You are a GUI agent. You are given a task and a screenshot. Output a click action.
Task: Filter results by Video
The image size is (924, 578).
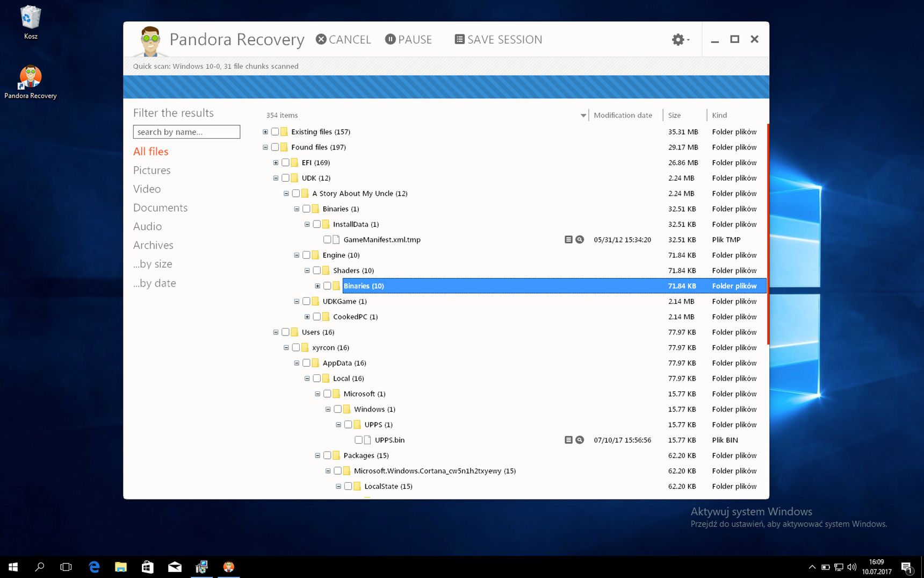147,189
